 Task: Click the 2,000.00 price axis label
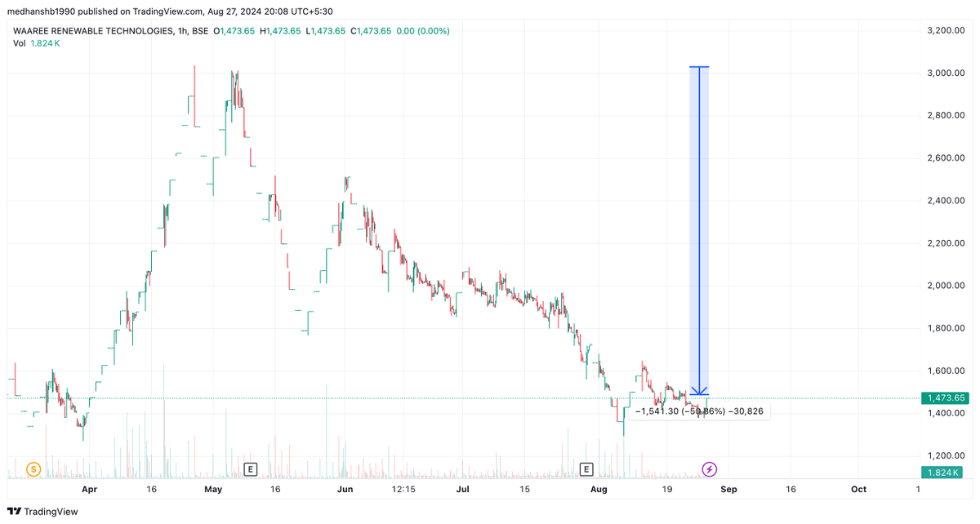pos(947,286)
